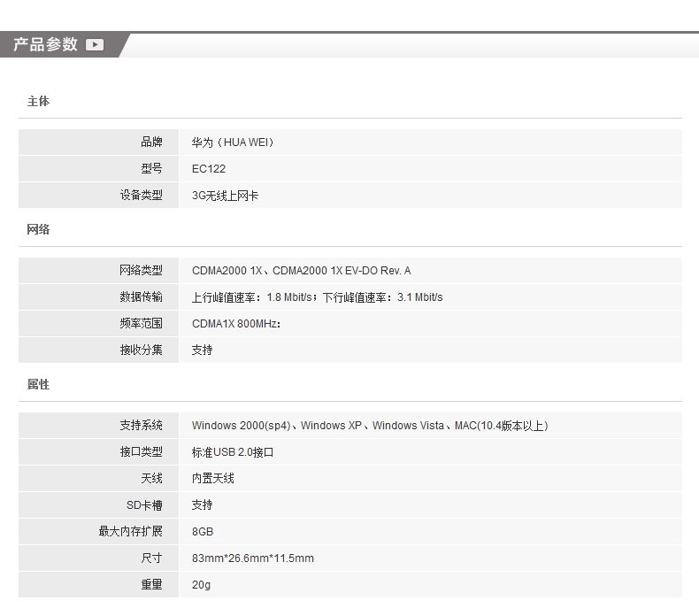
Task: Select the 83mm*26.6mm*11.5mm size value
Action: click(252, 558)
